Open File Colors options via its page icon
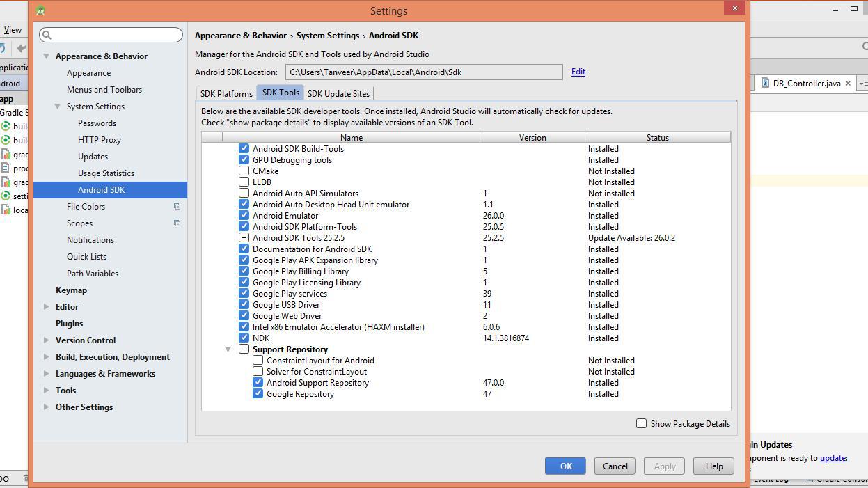Viewport: 868px width, 488px height. 176,206
